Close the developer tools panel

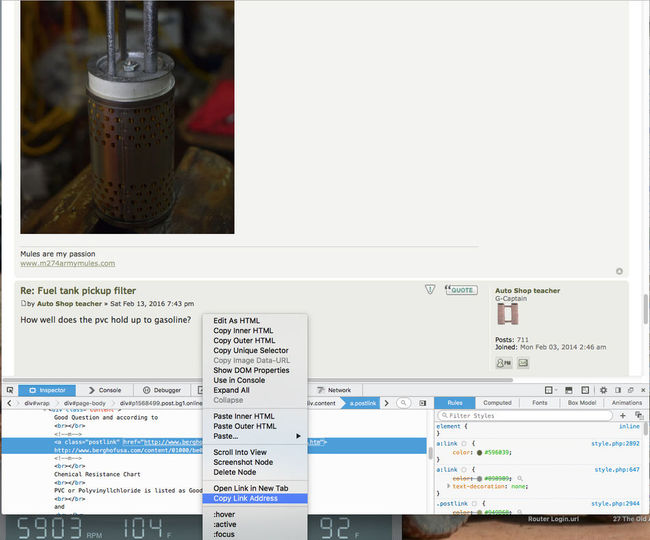click(643, 390)
